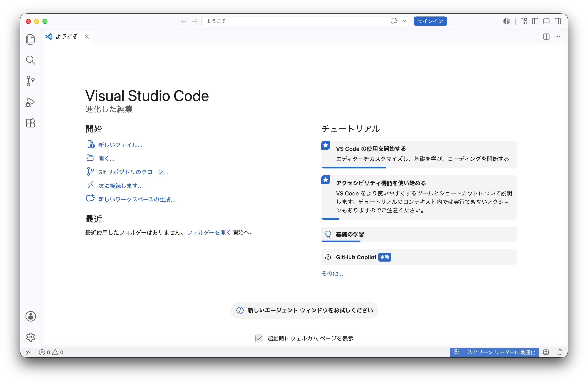Toggle the primary sidebar visibility
This screenshot has height=384, width=588.
click(535, 21)
